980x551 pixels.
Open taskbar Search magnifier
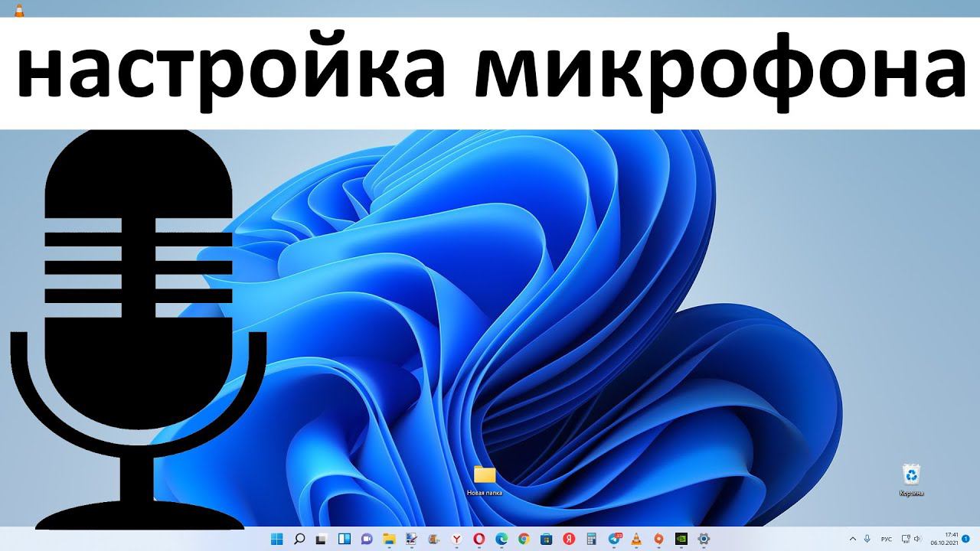(x=299, y=539)
